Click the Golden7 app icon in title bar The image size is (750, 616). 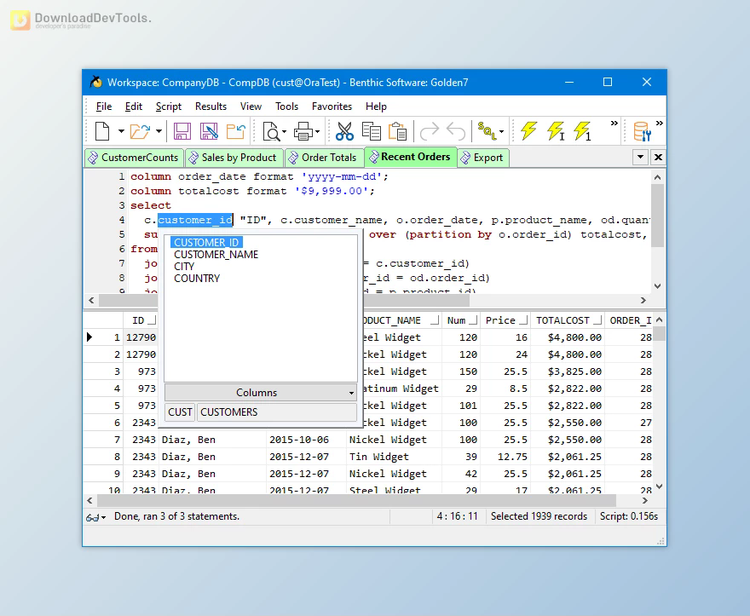click(96, 82)
